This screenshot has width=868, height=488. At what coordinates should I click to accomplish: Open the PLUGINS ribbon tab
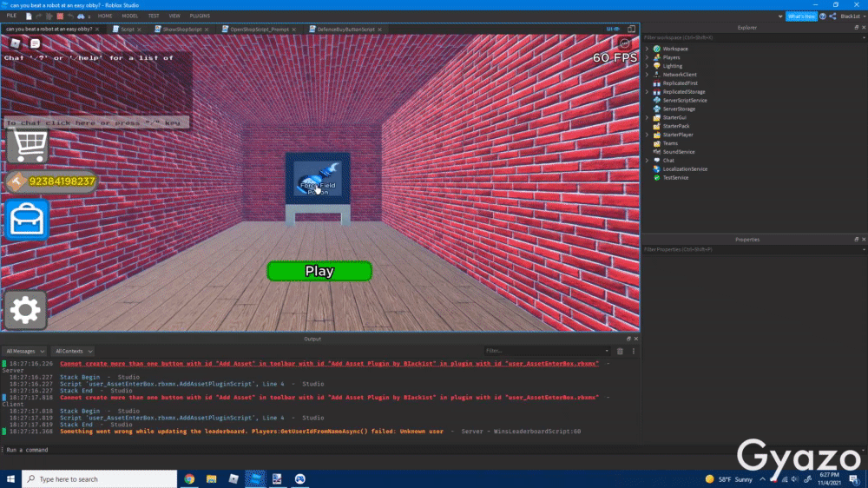click(x=200, y=16)
